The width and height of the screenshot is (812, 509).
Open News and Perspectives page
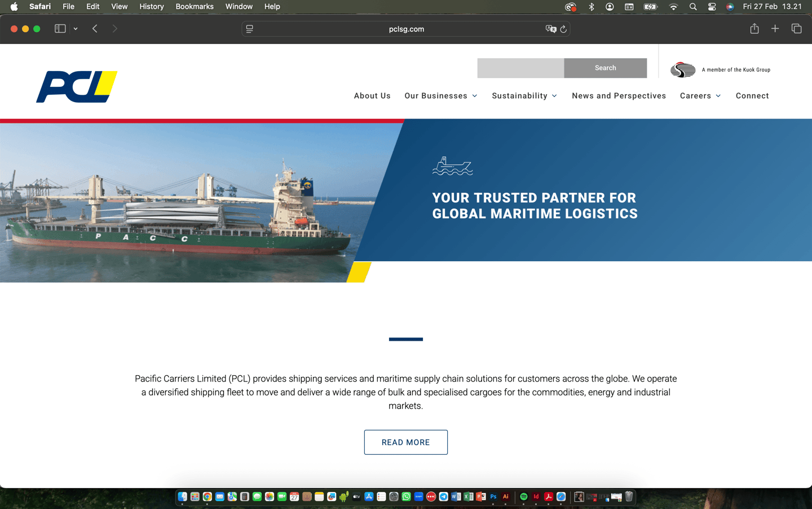619,96
